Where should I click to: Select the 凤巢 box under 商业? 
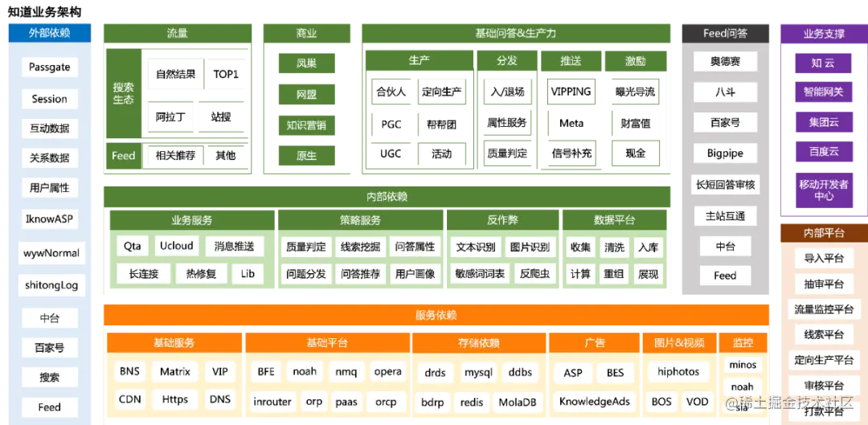(307, 63)
